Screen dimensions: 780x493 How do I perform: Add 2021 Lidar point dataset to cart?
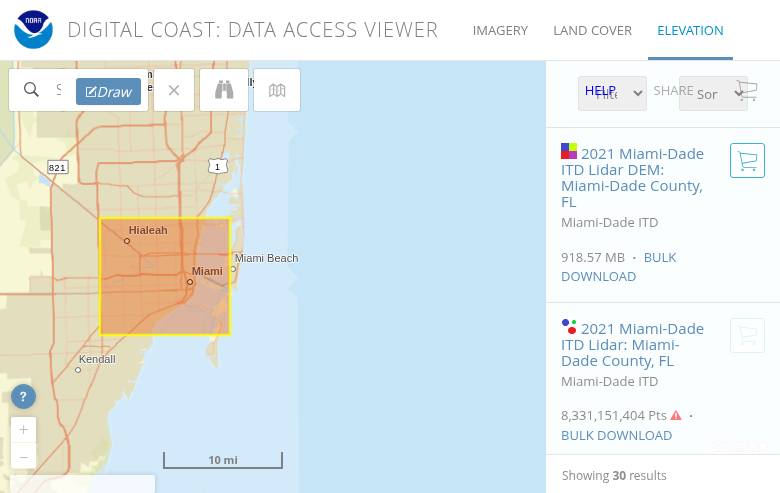coord(747,335)
